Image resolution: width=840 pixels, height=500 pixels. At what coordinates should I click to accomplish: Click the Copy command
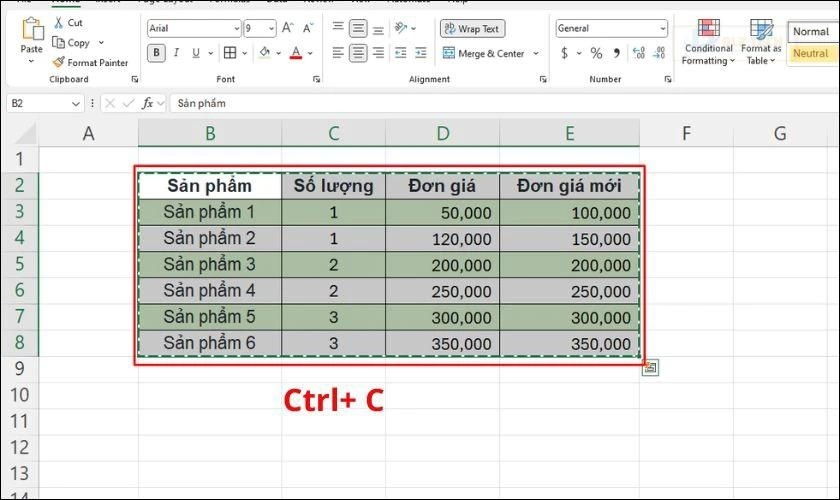point(71,42)
